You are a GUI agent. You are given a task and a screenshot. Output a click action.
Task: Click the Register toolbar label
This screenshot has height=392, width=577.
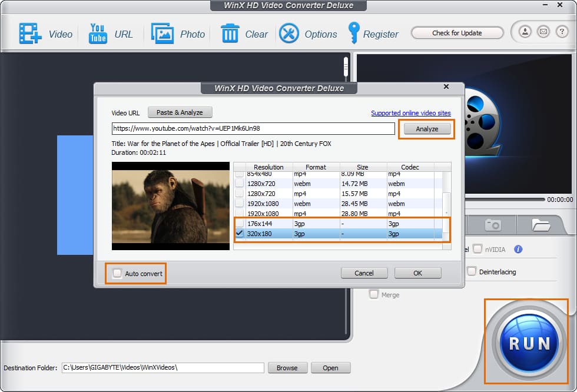coord(380,34)
